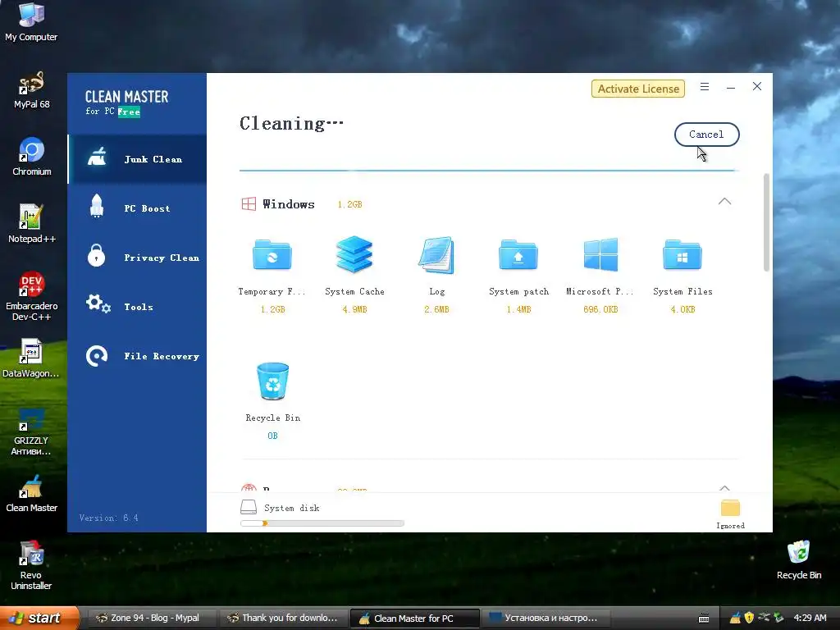The image size is (840, 630).
Task: Select Chromium desktop icon
Action: [x=32, y=157]
